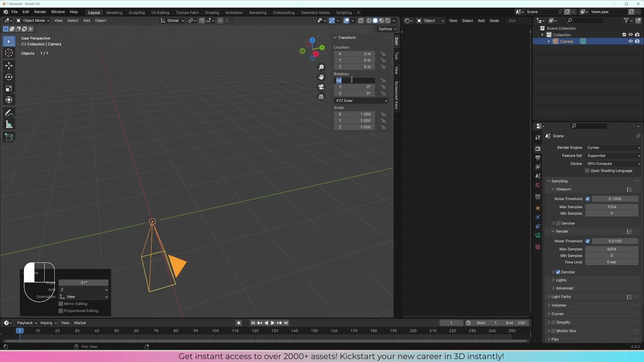
Task: Toggle render Noise Threshold checkbox
Action: coord(588,241)
